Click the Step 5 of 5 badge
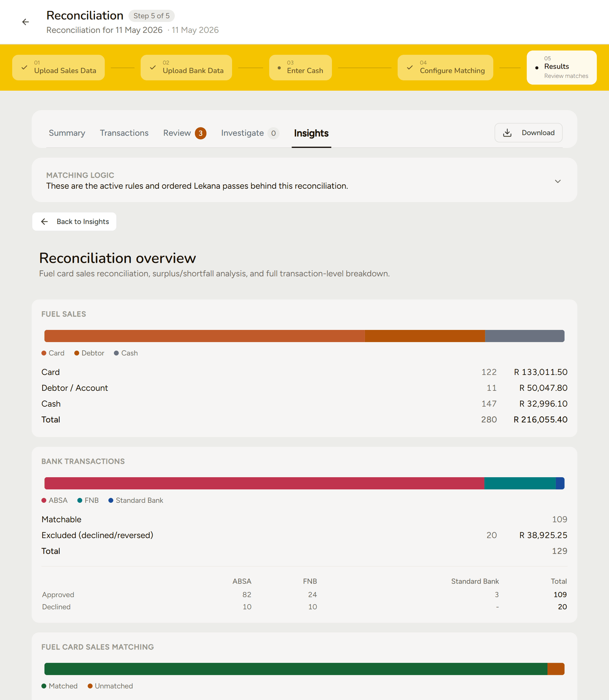Viewport: 609px width, 700px height. [x=151, y=16]
